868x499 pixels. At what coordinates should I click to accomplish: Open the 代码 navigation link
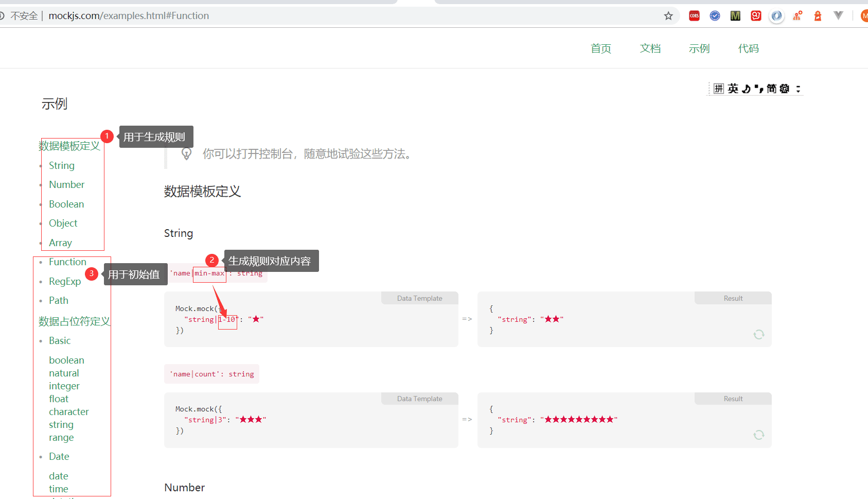pyautogui.click(x=748, y=48)
